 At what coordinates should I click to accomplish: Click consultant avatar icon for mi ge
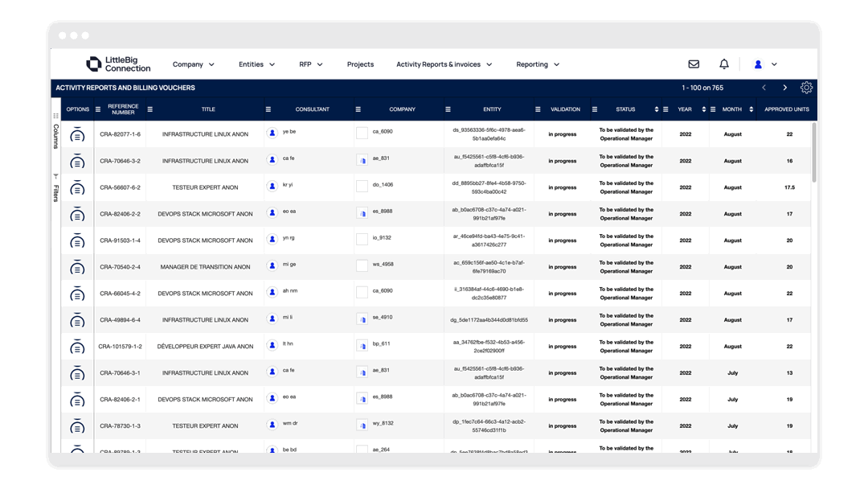(x=272, y=266)
